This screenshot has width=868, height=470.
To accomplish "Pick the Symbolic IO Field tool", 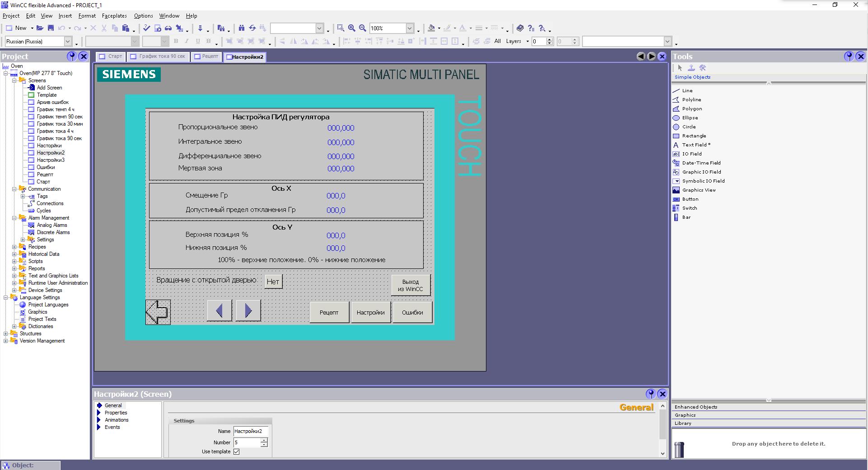I will click(x=703, y=181).
